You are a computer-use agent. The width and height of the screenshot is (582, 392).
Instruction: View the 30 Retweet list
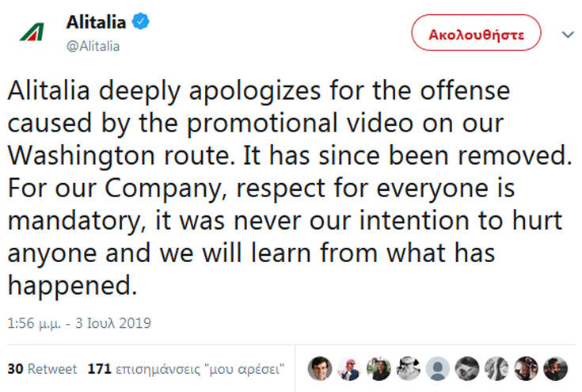tap(42, 369)
